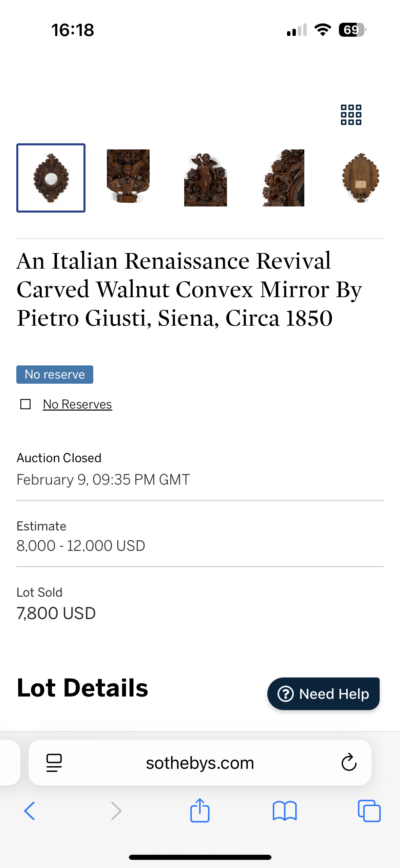View the standing cherub carving thumbnail
The height and width of the screenshot is (868, 400).
click(x=205, y=179)
